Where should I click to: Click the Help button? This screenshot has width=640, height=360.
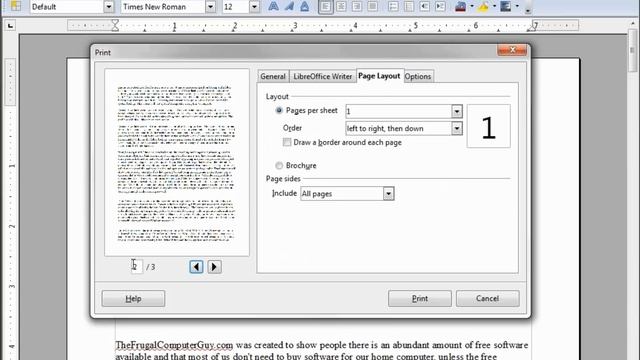coord(133,299)
